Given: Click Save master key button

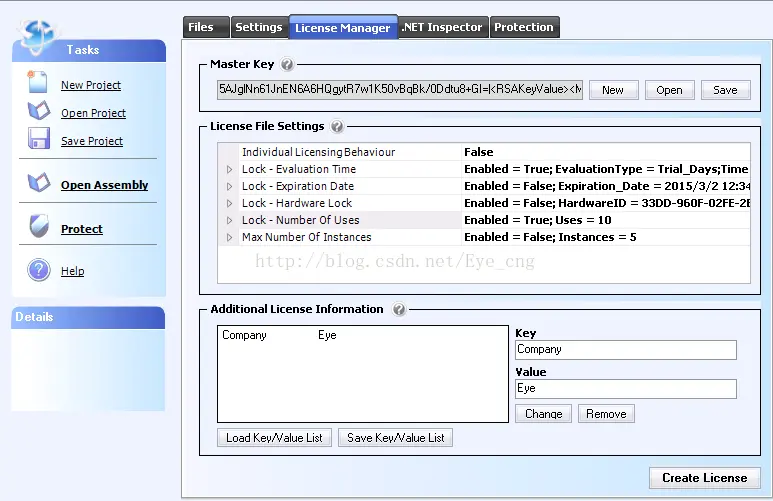Looking at the screenshot, I should (x=726, y=90).
